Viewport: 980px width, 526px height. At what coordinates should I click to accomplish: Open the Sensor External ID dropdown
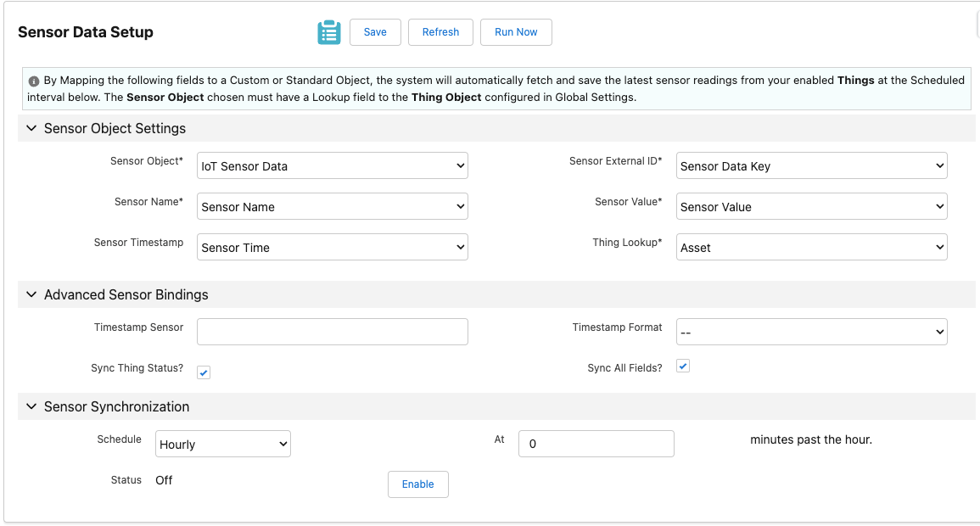(x=812, y=165)
